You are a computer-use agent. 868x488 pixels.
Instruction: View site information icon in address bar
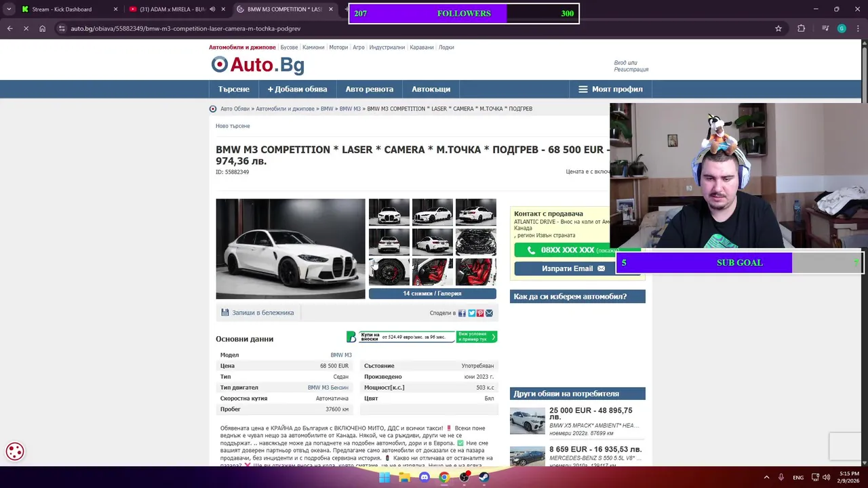point(62,28)
